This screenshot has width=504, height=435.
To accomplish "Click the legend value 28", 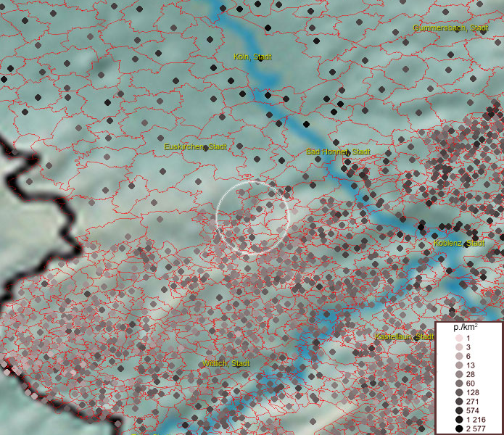I will (470, 374).
